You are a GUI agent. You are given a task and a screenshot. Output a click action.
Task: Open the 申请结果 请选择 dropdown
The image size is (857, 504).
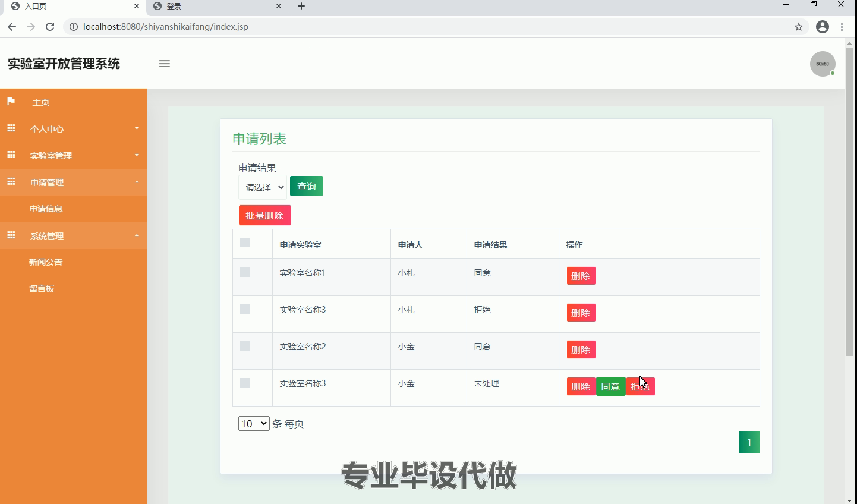click(263, 187)
